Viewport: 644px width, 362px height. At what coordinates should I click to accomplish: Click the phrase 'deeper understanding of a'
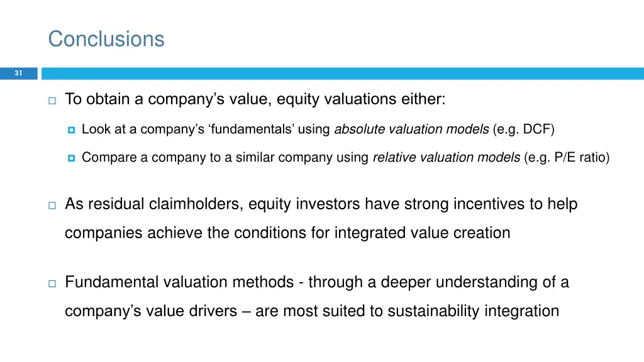coord(475,282)
